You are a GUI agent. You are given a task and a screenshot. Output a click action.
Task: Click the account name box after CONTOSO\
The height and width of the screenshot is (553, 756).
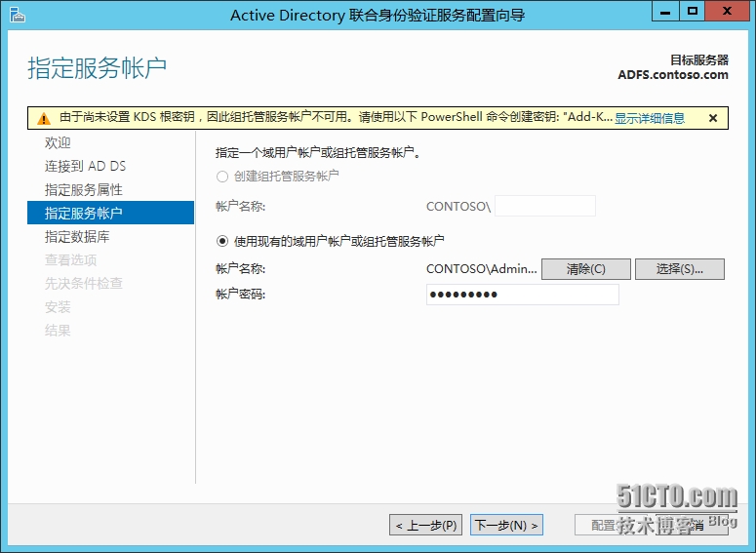coord(545,206)
